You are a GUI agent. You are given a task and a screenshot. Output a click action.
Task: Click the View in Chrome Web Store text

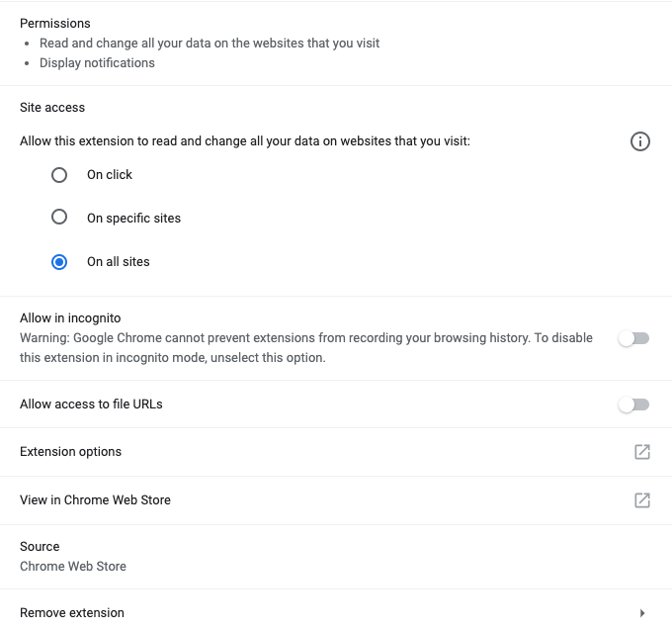(95, 500)
